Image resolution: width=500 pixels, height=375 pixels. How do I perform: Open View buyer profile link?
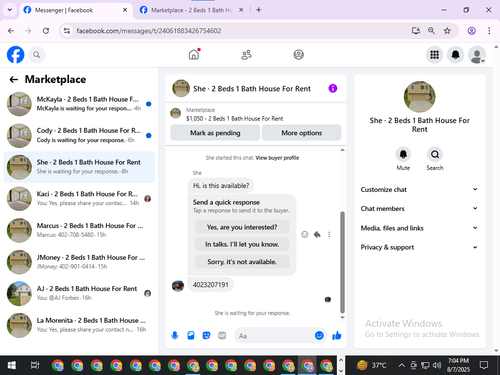[x=277, y=158]
